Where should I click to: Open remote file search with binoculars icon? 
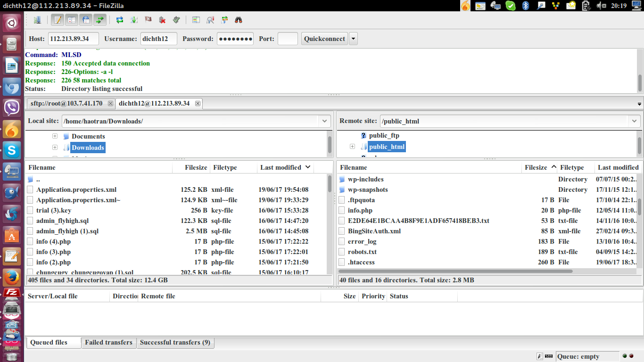click(x=239, y=20)
